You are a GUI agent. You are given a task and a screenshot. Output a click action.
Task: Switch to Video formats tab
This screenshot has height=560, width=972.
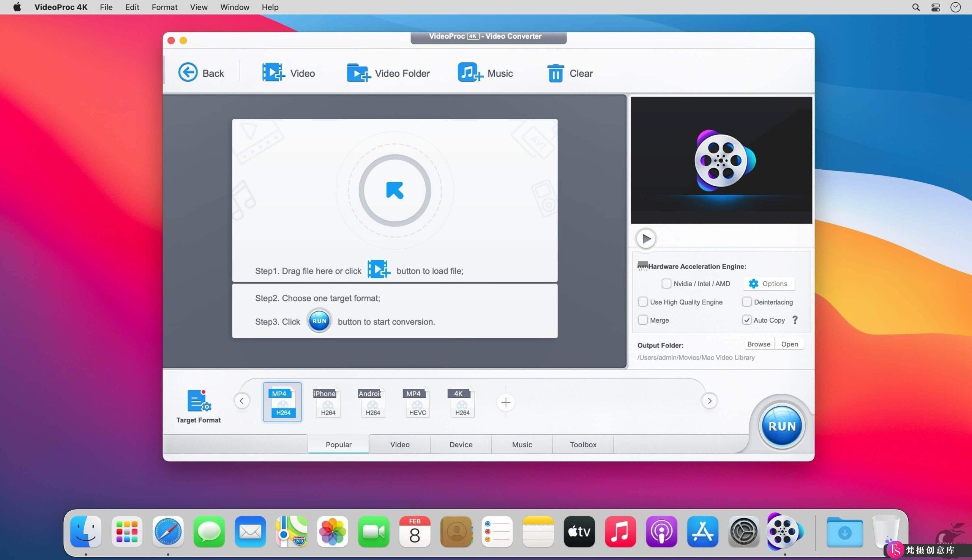click(399, 444)
